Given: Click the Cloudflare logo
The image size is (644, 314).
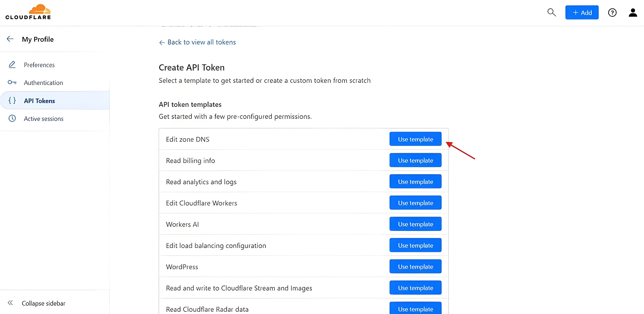Looking at the screenshot, I should [28, 12].
